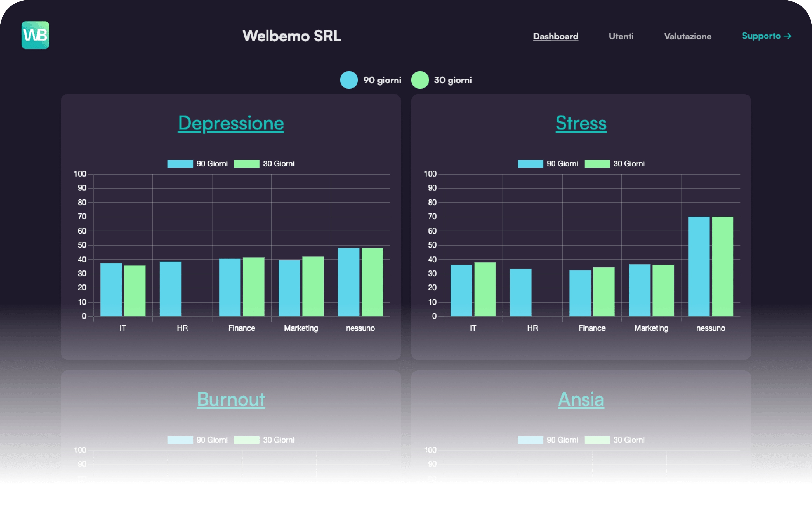Toggle 90 Giorni series in Burnout legend
812x508 pixels.
tap(197, 440)
